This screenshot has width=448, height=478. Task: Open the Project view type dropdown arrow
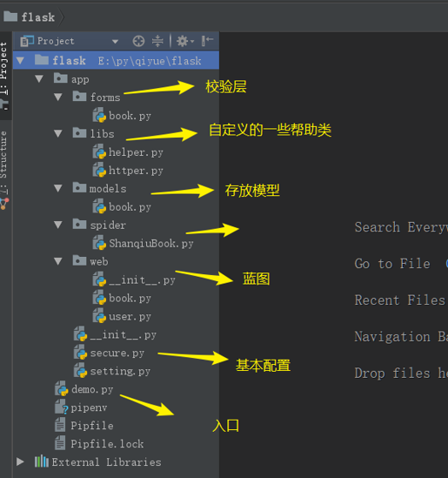tap(115, 41)
